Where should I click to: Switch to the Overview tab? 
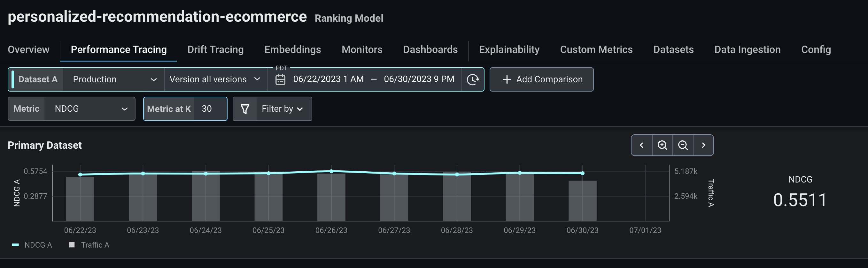click(x=29, y=50)
